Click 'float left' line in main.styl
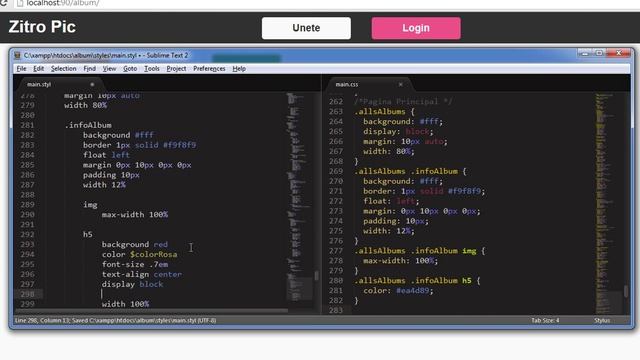Image resolution: width=640 pixels, height=360 pixels. coord(106,155)
